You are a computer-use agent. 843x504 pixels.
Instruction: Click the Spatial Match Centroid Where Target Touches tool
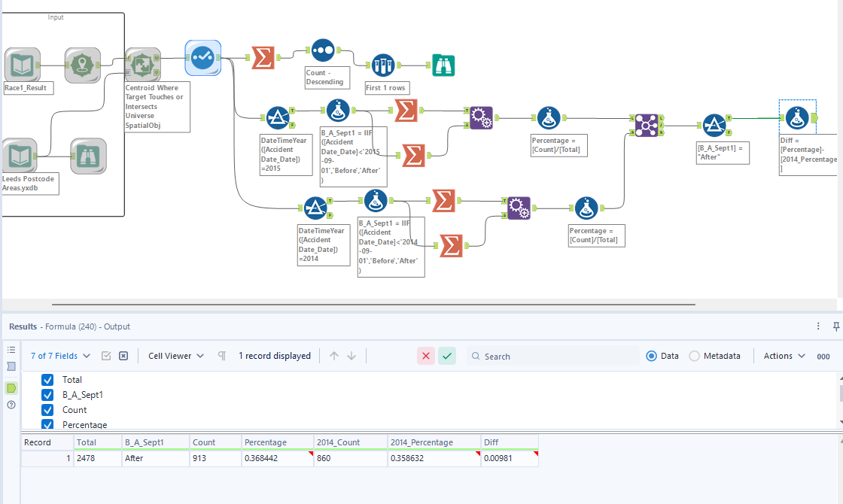point(143,65)
